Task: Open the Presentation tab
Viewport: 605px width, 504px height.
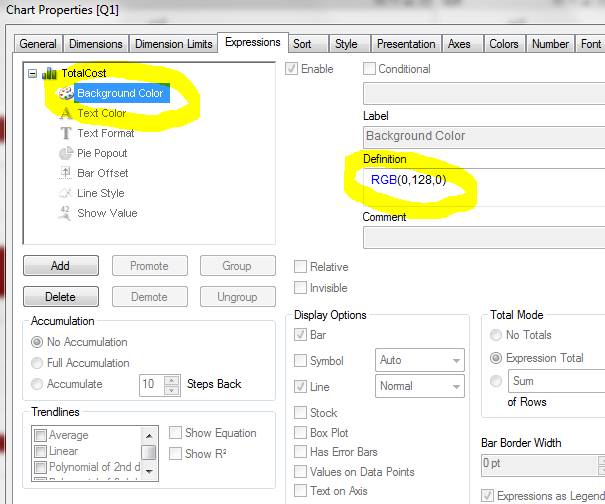Action: coord(406,44)
